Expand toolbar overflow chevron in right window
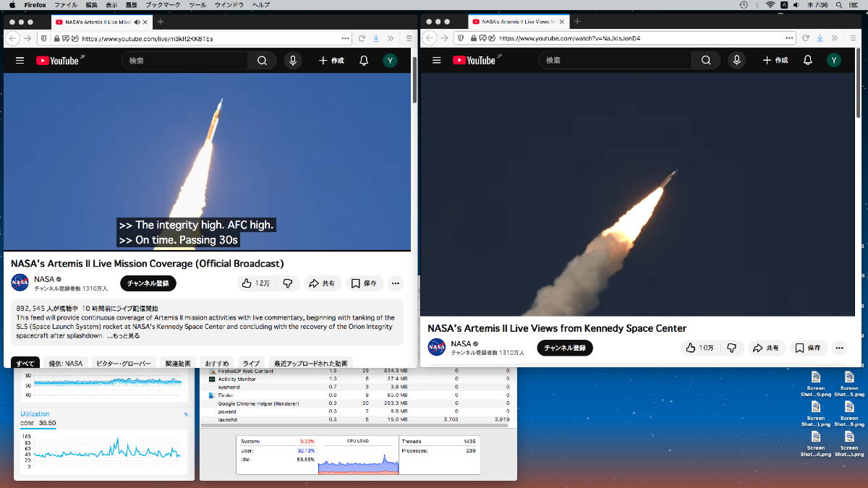 click(836, 38)
